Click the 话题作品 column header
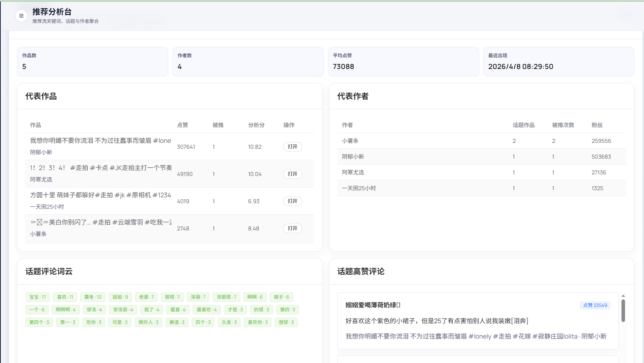Viewport: 644px width, 363px height. (523, 125)
